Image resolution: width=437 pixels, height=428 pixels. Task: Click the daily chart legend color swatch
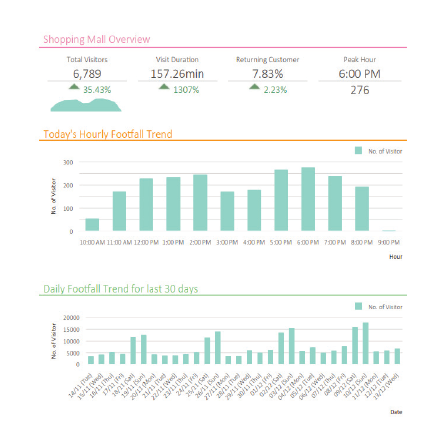coord(358,306)
